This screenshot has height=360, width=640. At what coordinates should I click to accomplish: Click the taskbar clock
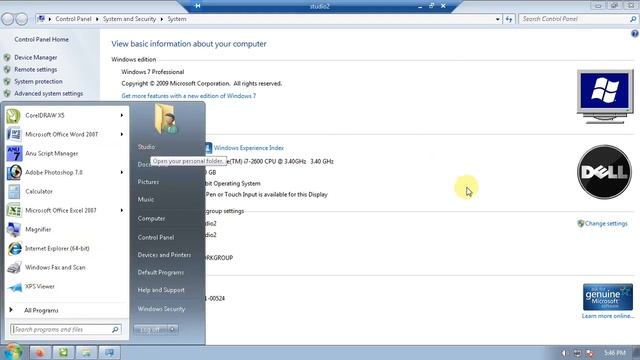[x=615, y=353]
